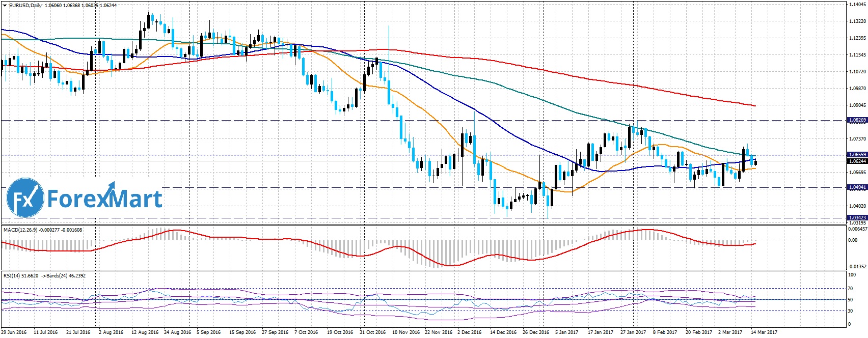This screenshot has height=338, width=868.
Task: Click the 2 Aug 2016 date label
Action: [111, 333]
